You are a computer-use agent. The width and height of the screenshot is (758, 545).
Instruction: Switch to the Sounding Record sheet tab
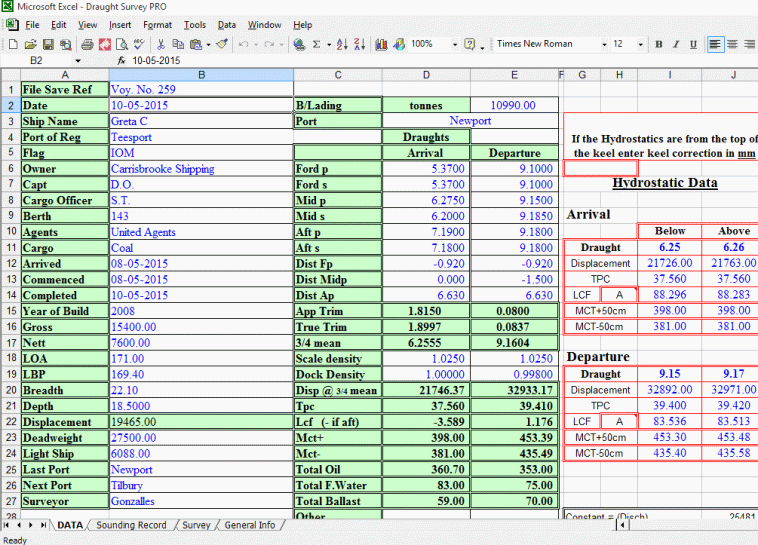tap(131, 525)
